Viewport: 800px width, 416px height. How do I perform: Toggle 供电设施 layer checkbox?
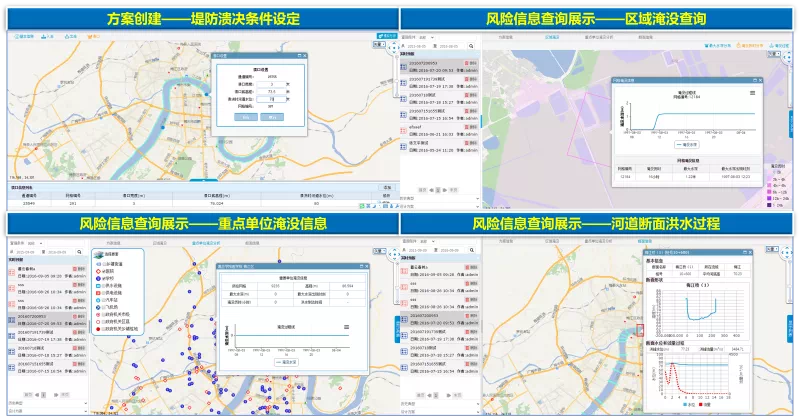pyautogui.click(x=105, y=293)
